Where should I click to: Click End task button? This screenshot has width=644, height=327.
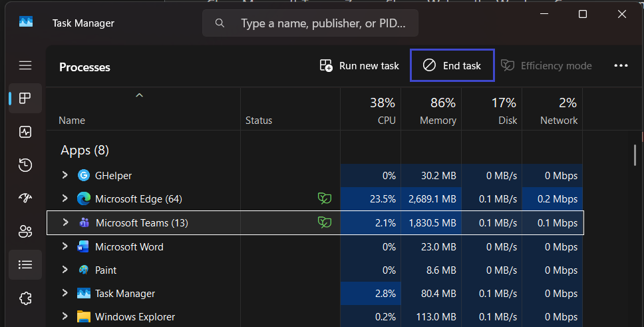point(452,65)
